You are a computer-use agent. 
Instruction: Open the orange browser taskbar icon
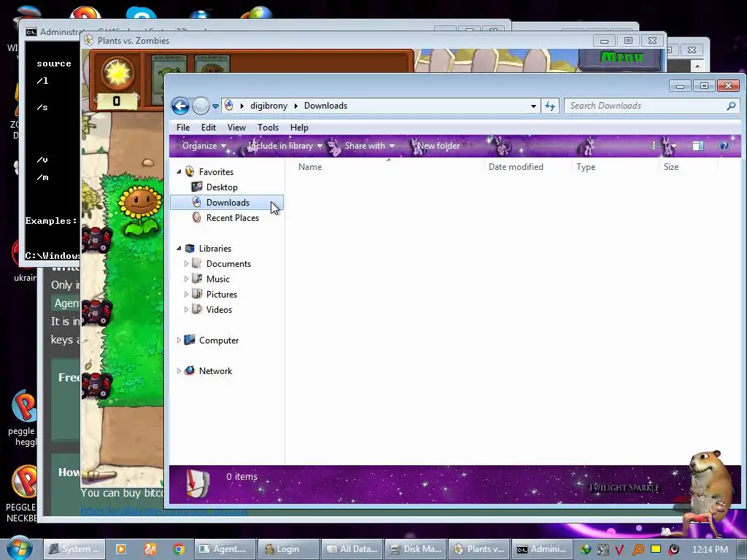coord(150,549)
